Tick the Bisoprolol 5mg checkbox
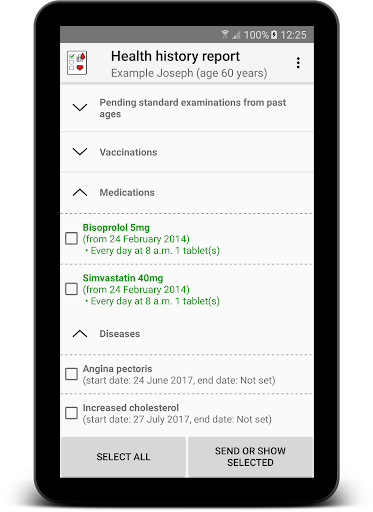The image size is (373, 512). [71, 238]
